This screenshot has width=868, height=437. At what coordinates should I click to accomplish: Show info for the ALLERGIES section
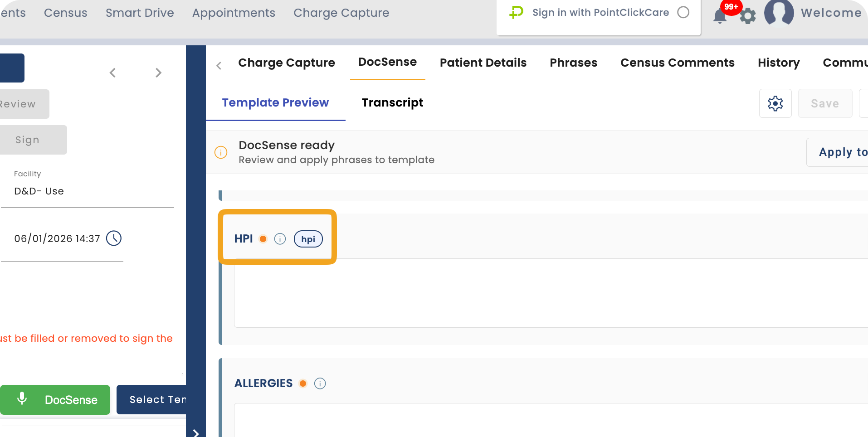(x=320, y=384)
